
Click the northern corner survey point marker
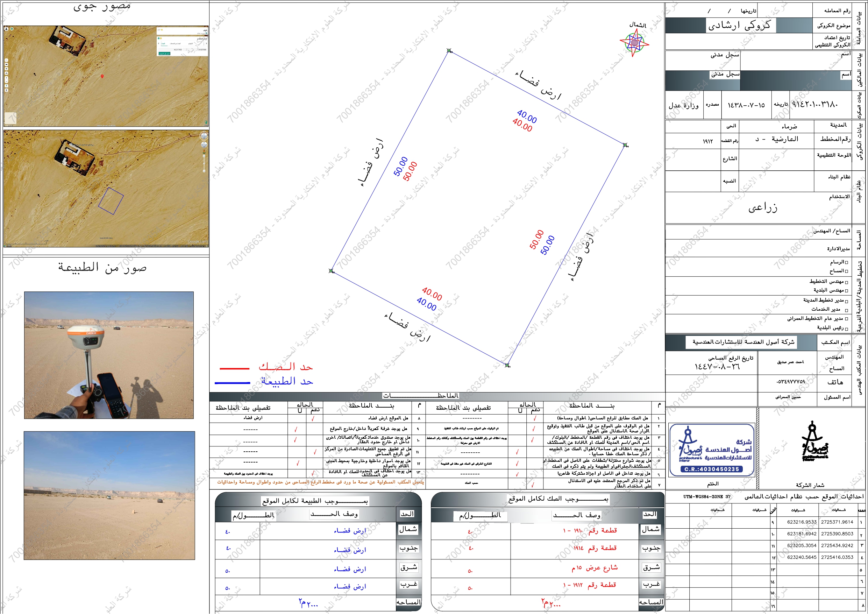click(x=449, y=50)
